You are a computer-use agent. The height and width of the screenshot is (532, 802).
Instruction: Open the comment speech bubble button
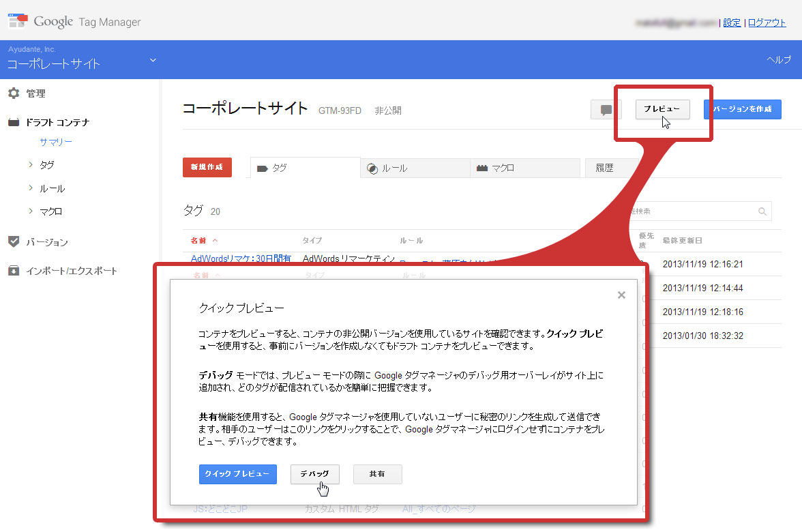pos(606,109)
